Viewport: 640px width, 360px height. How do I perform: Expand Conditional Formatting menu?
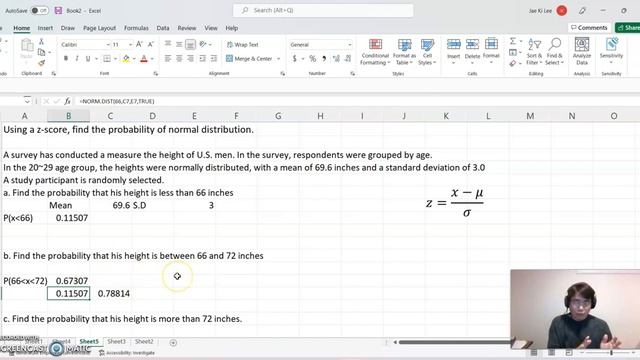click(375, 52)
